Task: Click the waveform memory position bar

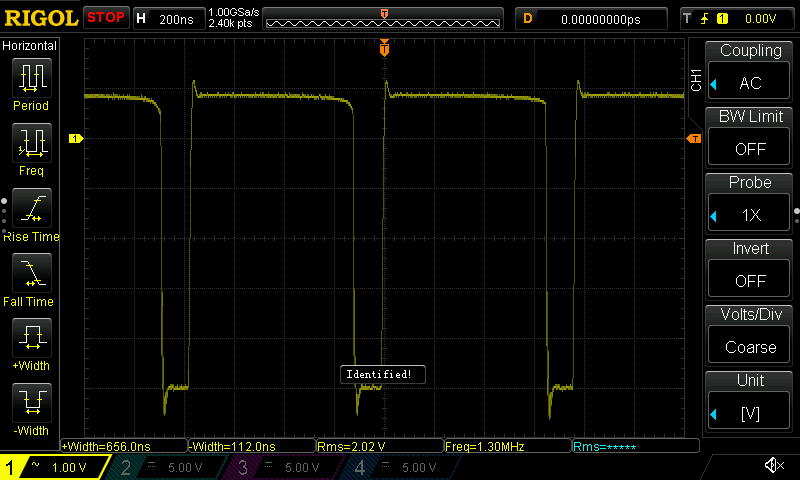Action: point(384,18)
